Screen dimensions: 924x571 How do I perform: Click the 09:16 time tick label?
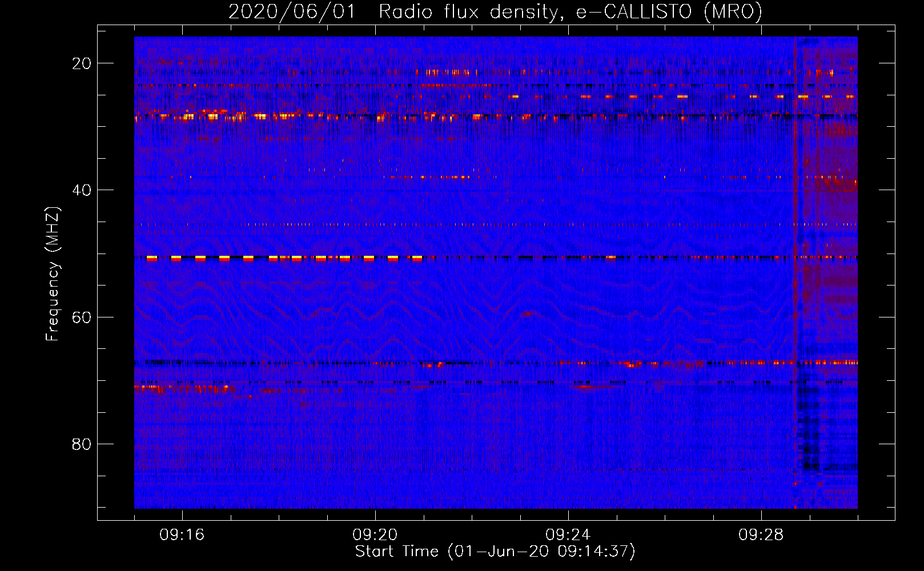point(182,535)
